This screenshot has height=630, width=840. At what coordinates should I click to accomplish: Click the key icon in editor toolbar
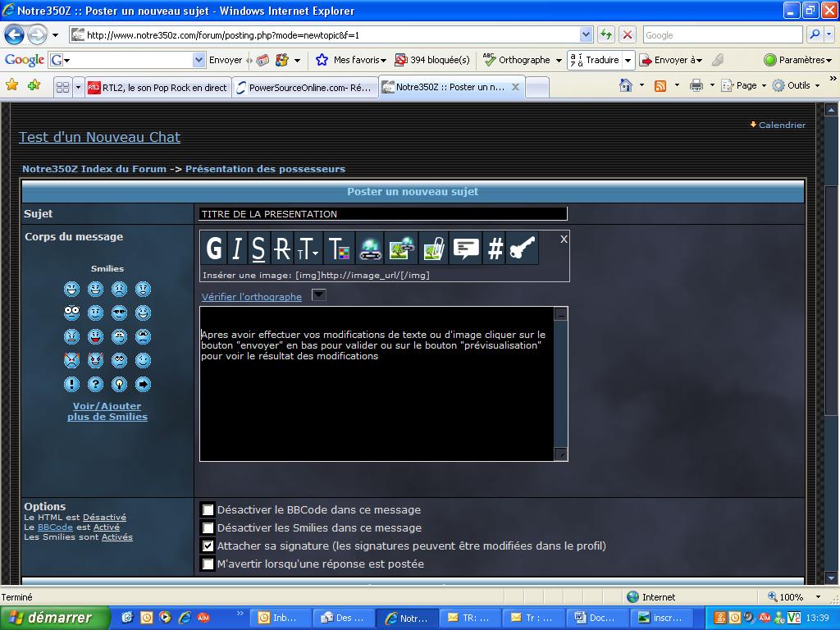523,248
